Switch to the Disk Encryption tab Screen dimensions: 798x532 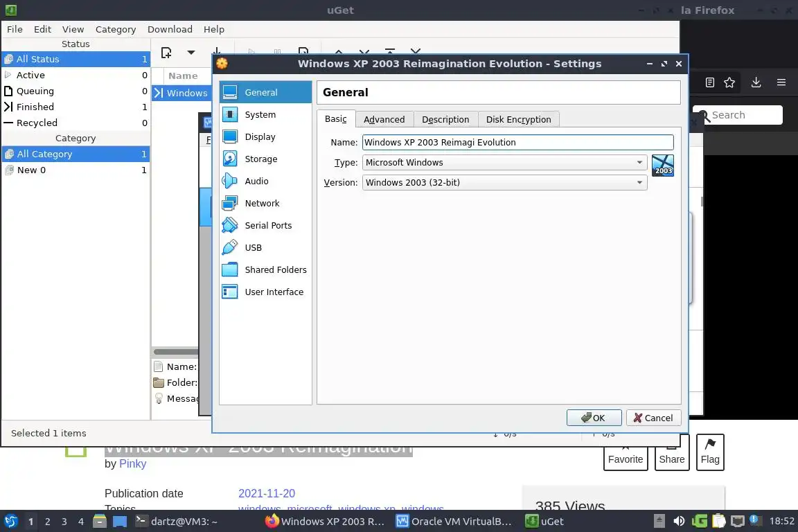[x=519, y=119]
